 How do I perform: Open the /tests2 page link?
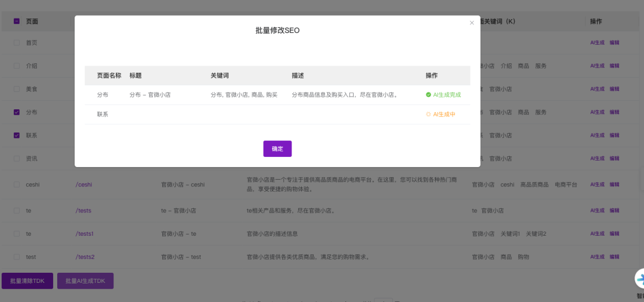(85, 257)
